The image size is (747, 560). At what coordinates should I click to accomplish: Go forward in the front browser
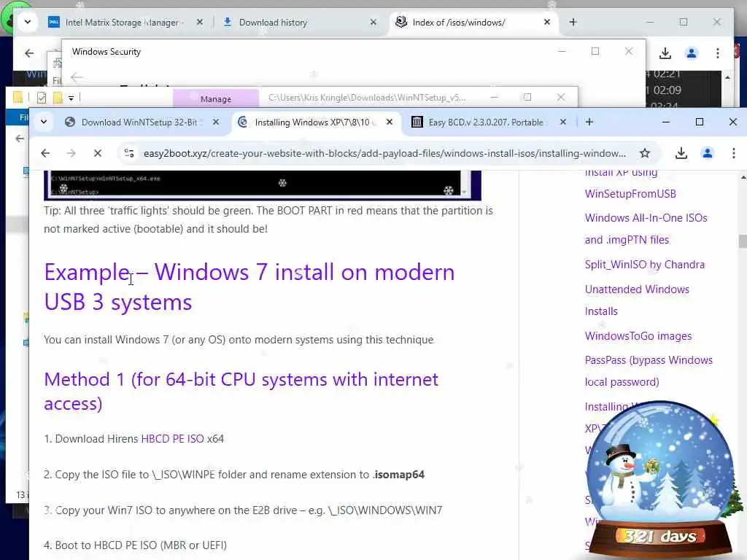point(71,153)
